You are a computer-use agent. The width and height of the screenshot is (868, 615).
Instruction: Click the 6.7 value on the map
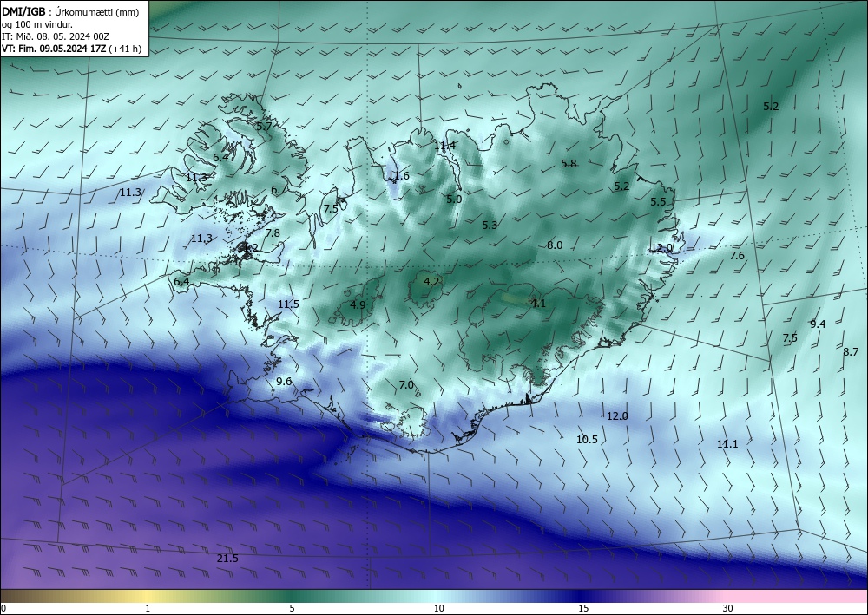(x=279, y=190)
